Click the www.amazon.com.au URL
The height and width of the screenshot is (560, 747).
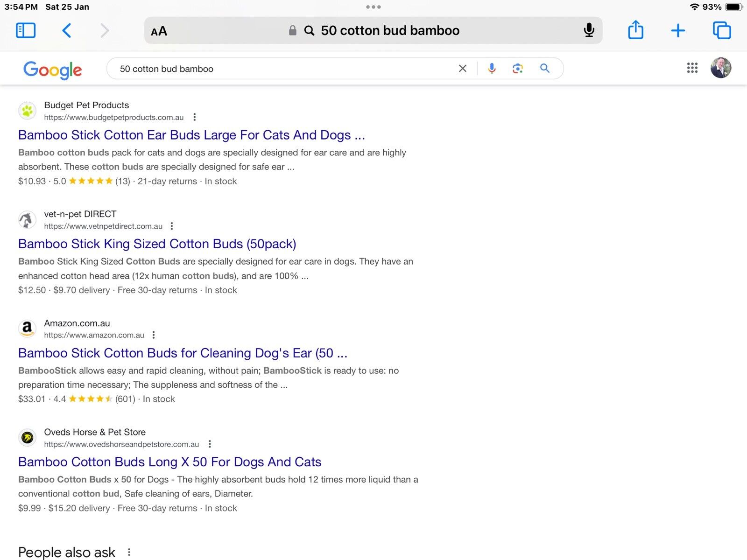(94, 335)
